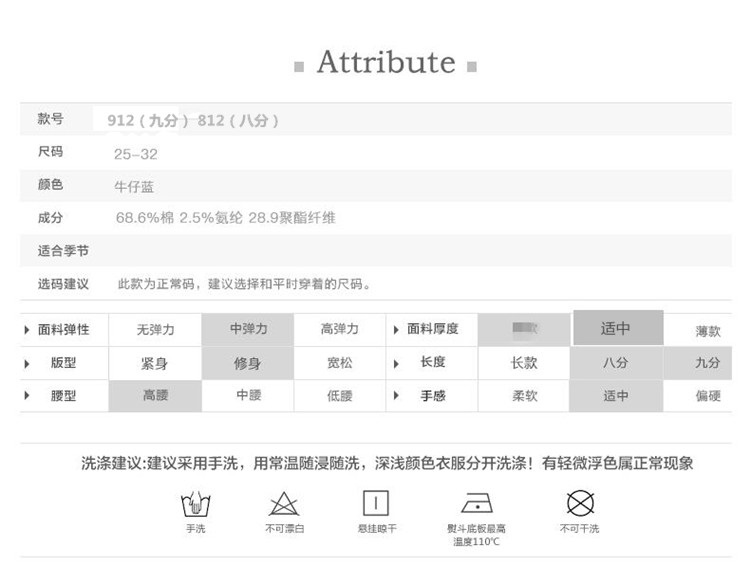Click the Attribute heading
The width and height of the screenshot is (750, 583).
[x=386, y=62]
